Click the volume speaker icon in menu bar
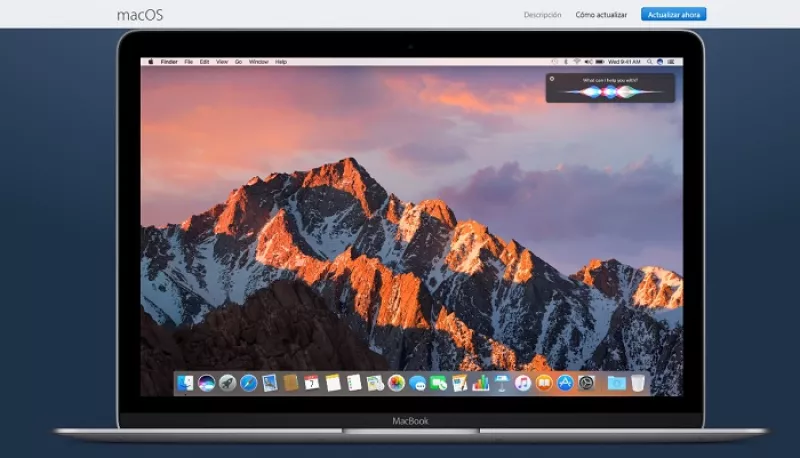Screen dimensions: 800x458 point(589,62)
